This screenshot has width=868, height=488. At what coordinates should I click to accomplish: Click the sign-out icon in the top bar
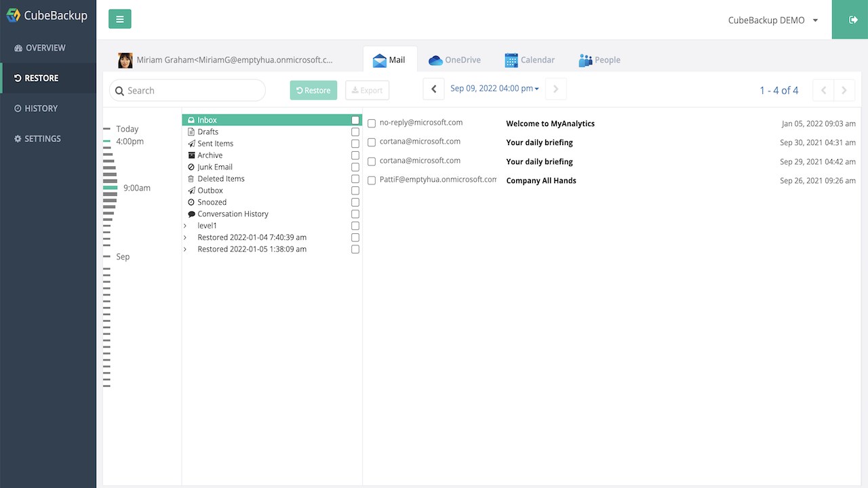[853, 20]
